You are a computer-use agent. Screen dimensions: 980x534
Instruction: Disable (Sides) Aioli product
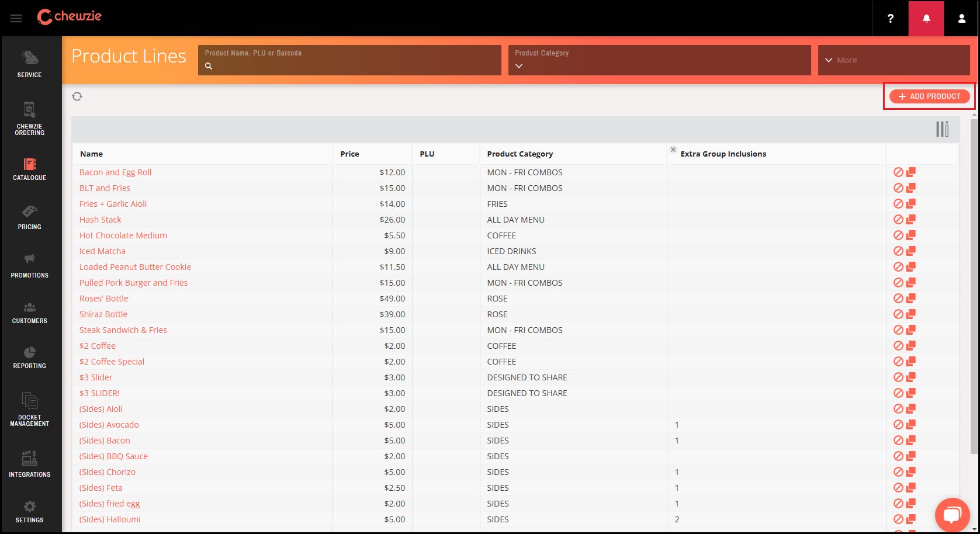tap(898, 409)
